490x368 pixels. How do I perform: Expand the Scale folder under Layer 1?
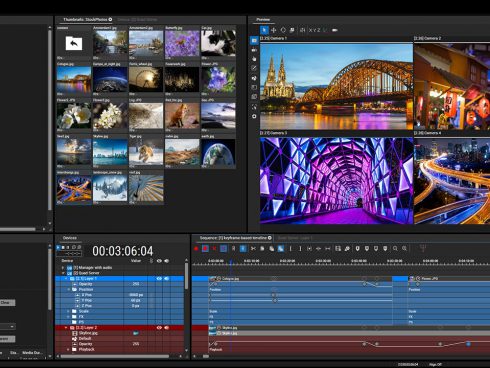pos(69,311)
